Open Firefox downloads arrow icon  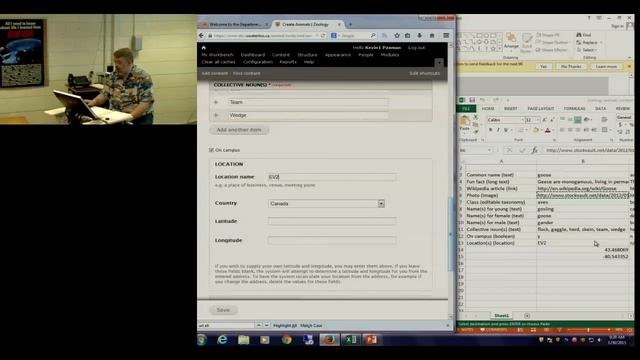click(x=420, y=36)
